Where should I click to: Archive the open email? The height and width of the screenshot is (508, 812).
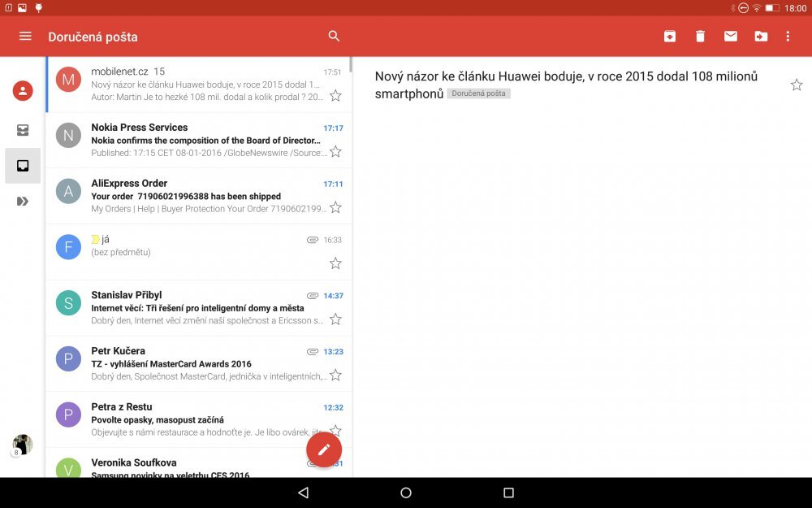(x=669, y=37)
